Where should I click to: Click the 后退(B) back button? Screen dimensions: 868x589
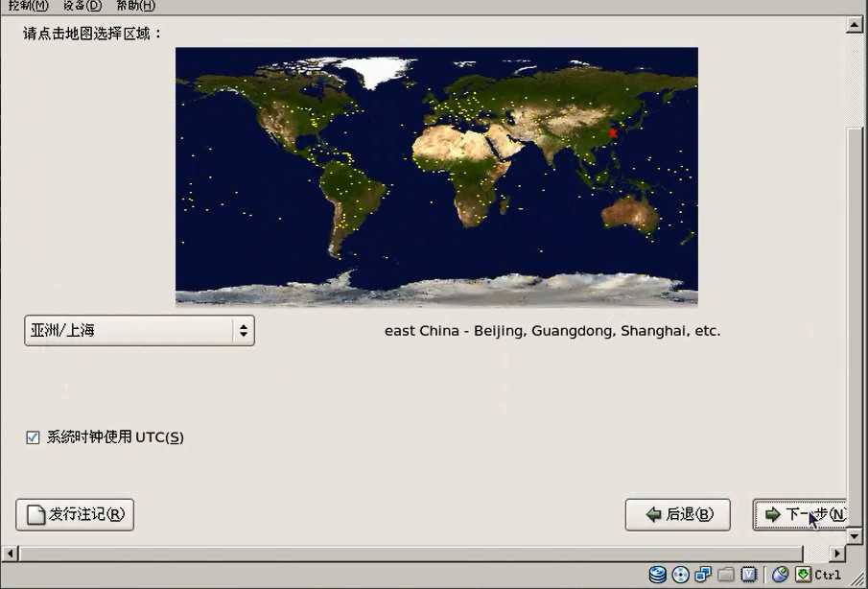click(x=677, y=515)
